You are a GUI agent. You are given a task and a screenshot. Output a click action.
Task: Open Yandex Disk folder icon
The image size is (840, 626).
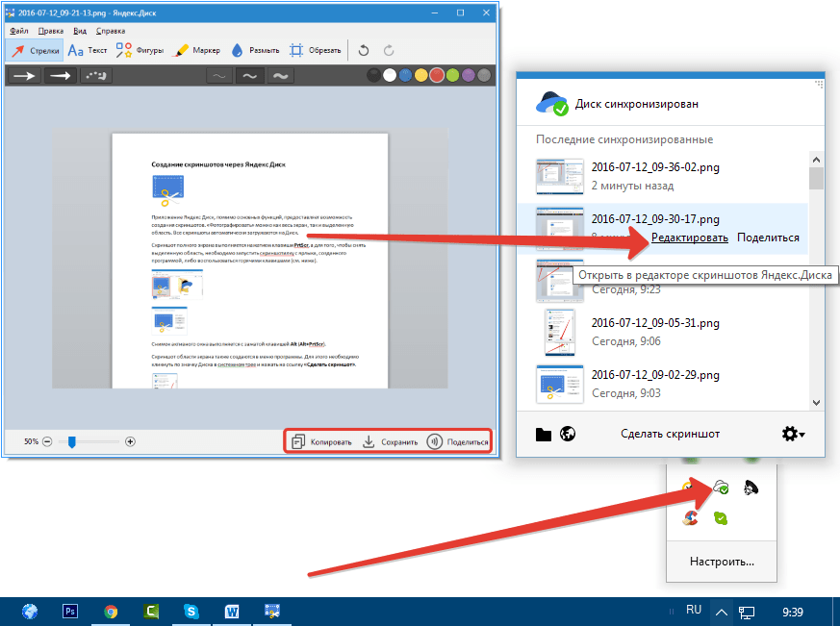[544, 434]
